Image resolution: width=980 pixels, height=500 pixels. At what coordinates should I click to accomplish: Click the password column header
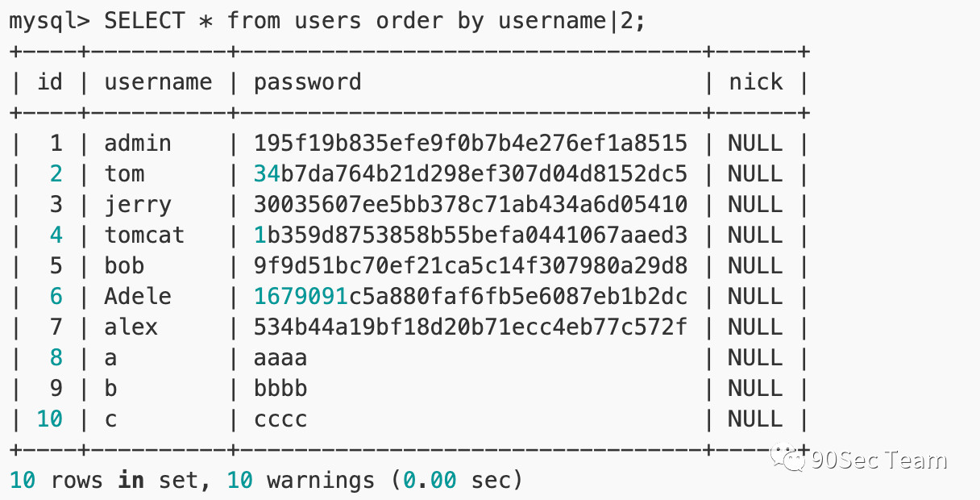308,81
